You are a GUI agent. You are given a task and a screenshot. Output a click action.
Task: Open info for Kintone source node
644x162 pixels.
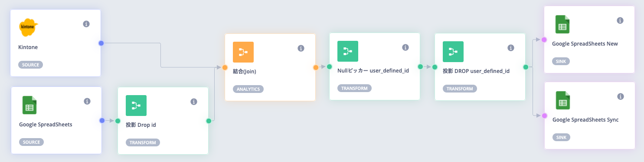click(x=86, y=24)
